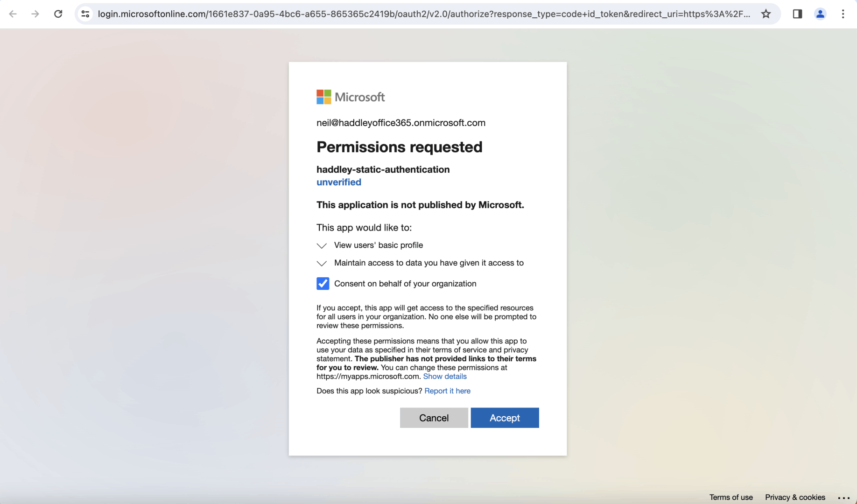Expand View users' basic profile permission

click(322, 245)
